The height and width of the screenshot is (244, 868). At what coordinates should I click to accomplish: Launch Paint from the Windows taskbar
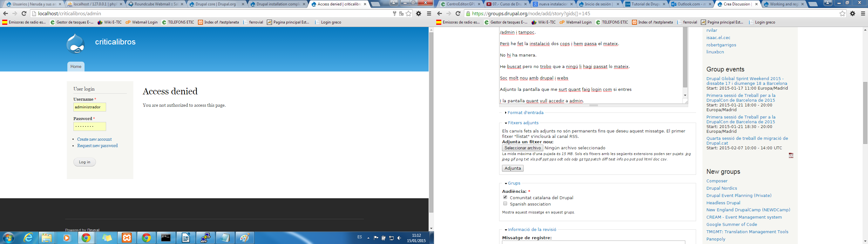[244, 238]
